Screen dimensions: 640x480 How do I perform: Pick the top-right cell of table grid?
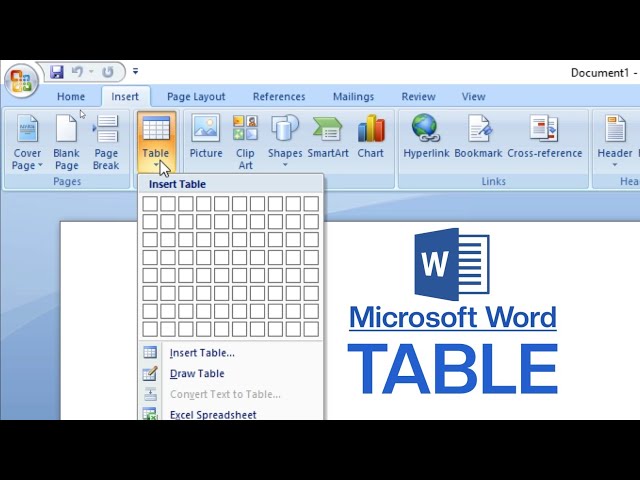pyautogui.click(x=311, y=204)
